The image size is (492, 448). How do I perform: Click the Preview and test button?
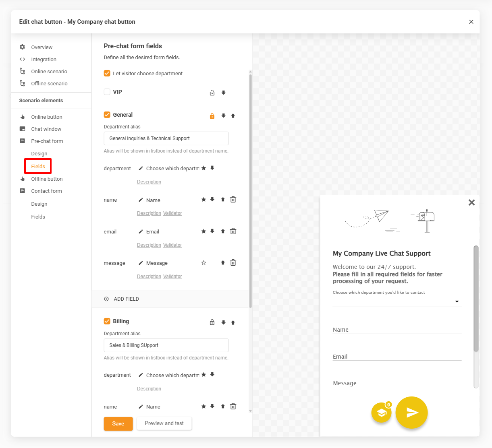[164, 423]
